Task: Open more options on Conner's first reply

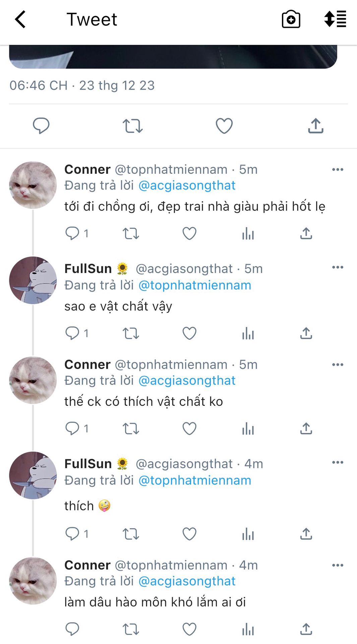Action: pyautogui.click(x=337, y=169)
